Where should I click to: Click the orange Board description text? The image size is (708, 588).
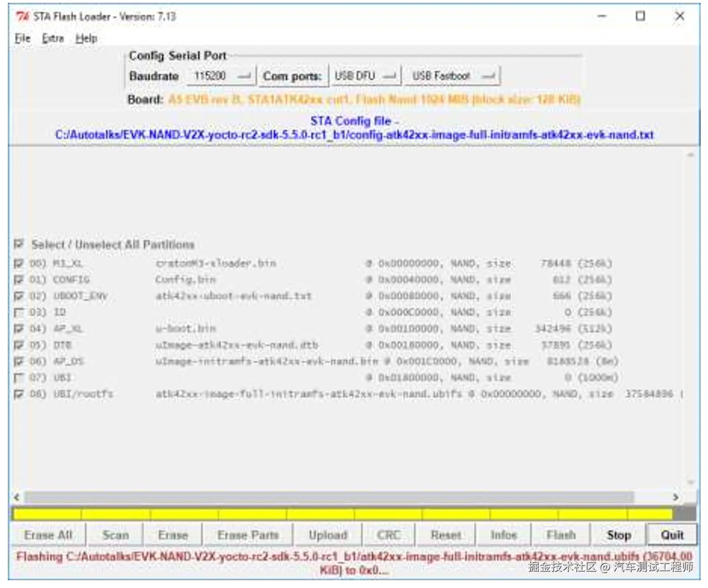pos(374,99)
